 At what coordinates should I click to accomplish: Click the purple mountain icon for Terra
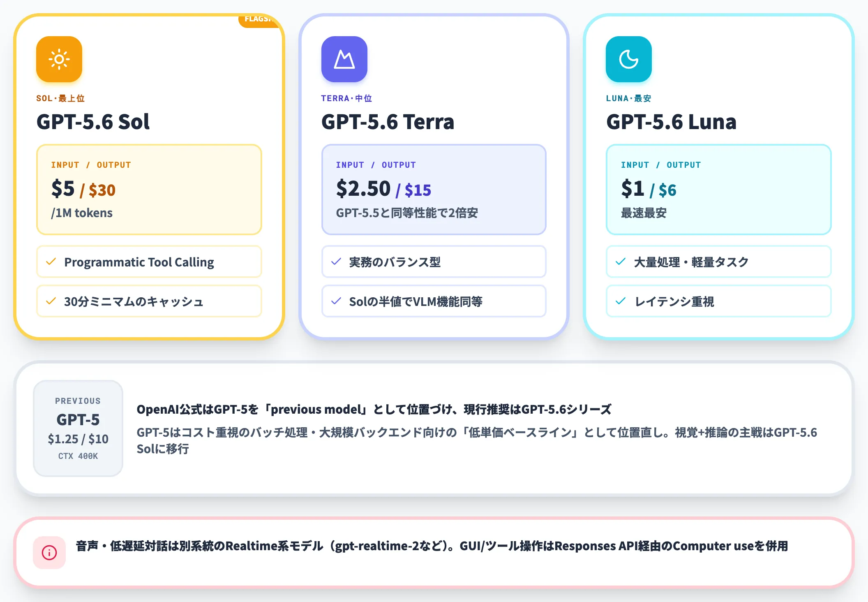tap(344, 59)
